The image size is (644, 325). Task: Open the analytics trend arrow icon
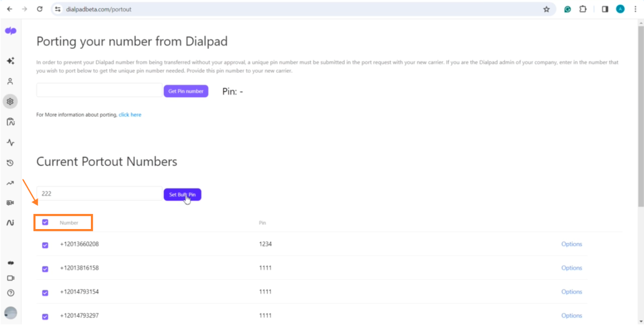pos(10,183)
